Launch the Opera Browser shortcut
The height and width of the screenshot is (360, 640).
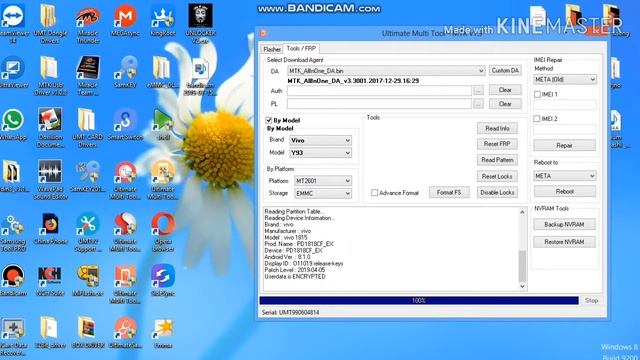(x=162, y=233)
